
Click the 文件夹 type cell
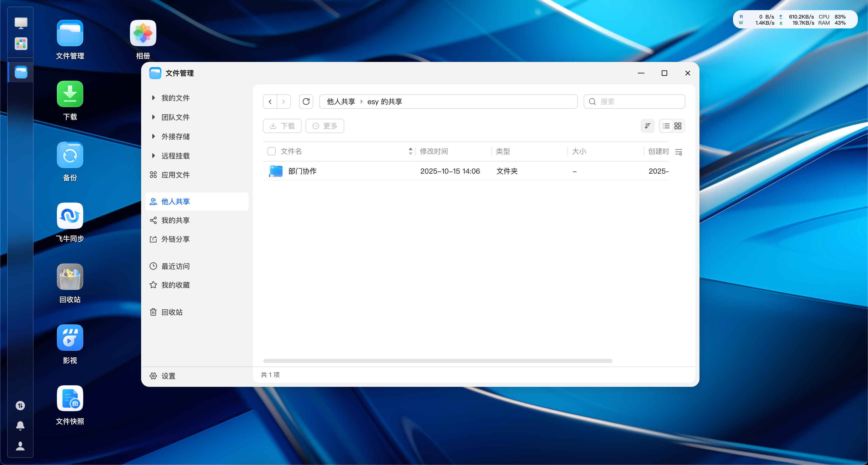tap(507, 171)
